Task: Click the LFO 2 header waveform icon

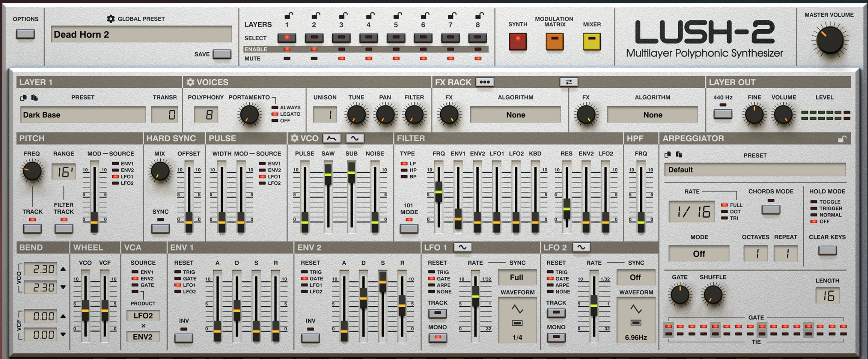Action: click(581, 247)
